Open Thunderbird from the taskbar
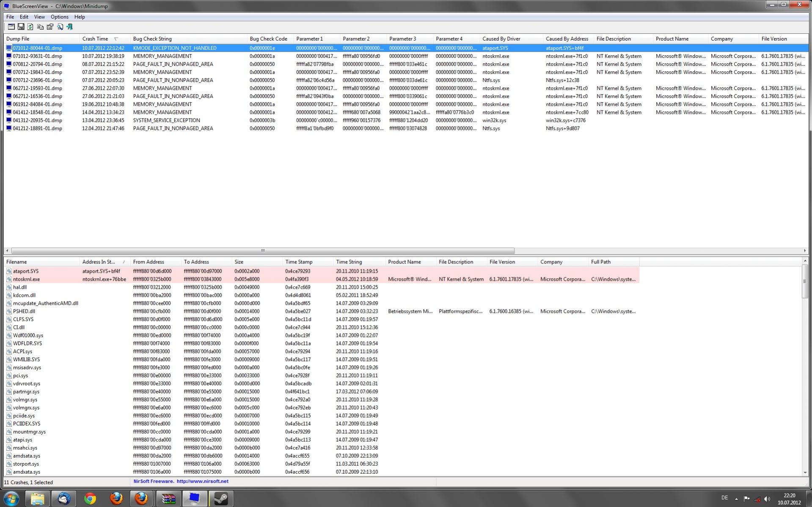Screen dimensions: 812x507 [64, 499]
